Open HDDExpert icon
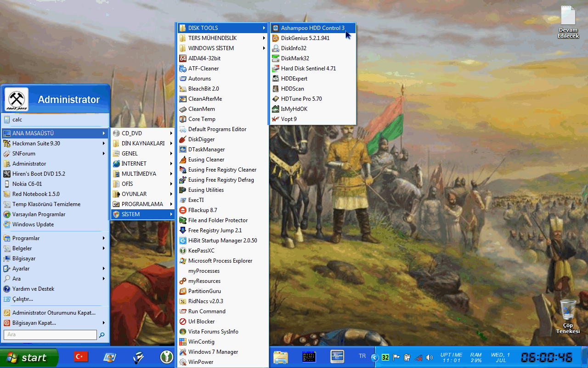Screen dimensions: 588x368 pos(276,79)
